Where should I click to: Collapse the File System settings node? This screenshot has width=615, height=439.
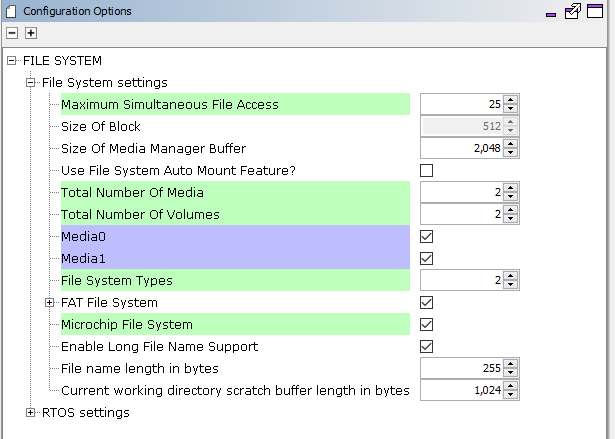31,82
